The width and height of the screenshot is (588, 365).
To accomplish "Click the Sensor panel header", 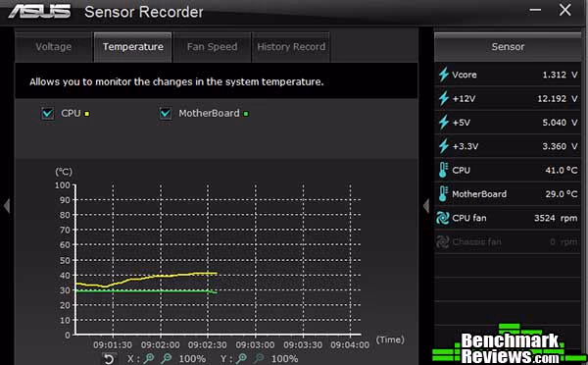I will click(x=508, y=47).
